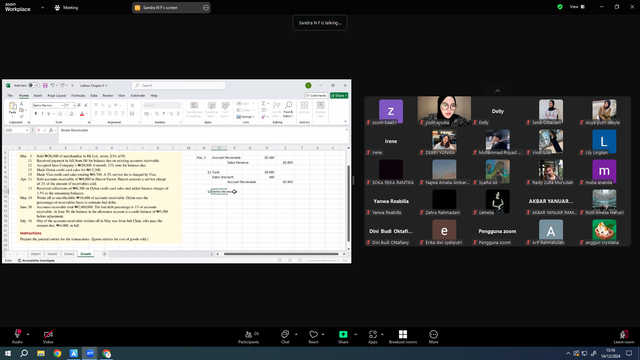Switch to Excel Page Layout tab
Screen dimensions: 640x360
[57, 96]
